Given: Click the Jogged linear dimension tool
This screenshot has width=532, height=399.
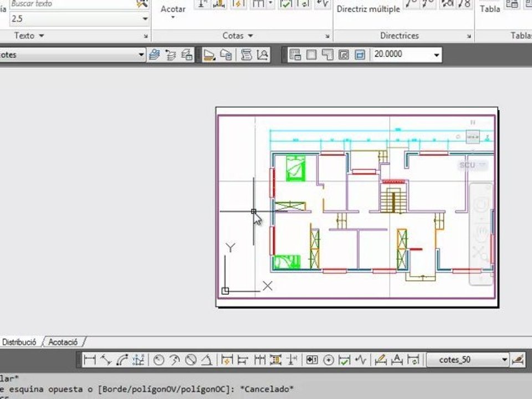Looking at the screenshot, I should click(x=361, y=360).
